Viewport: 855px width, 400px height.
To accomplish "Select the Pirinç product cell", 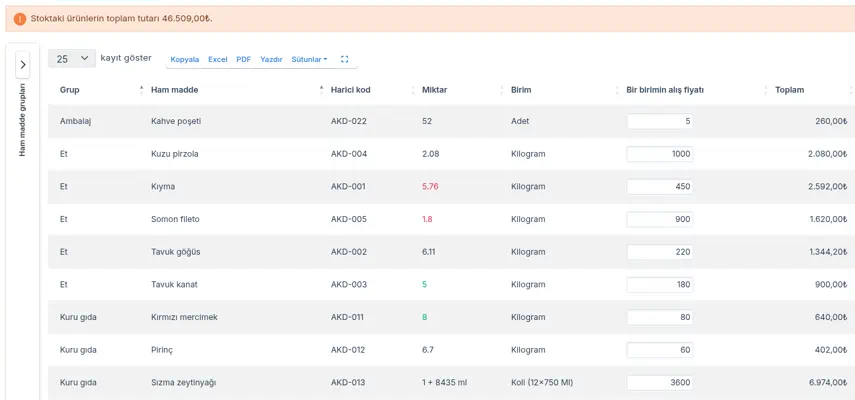I will click(162, 350).
